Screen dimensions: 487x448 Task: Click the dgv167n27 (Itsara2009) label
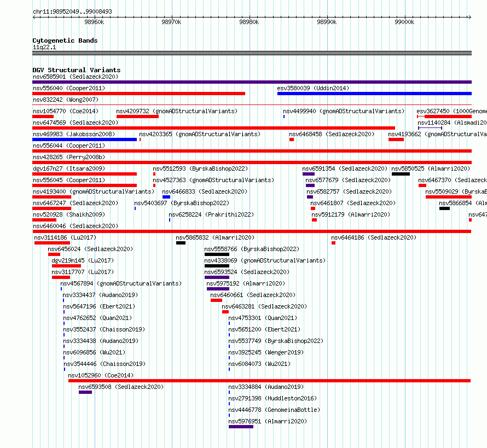click(69, 168)
